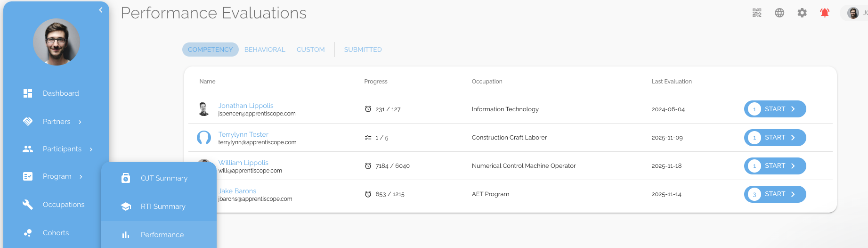Start evaluation for Jonathan Lippolis
868x248 pixels.
pyautogui.click(x=775, y=109)
